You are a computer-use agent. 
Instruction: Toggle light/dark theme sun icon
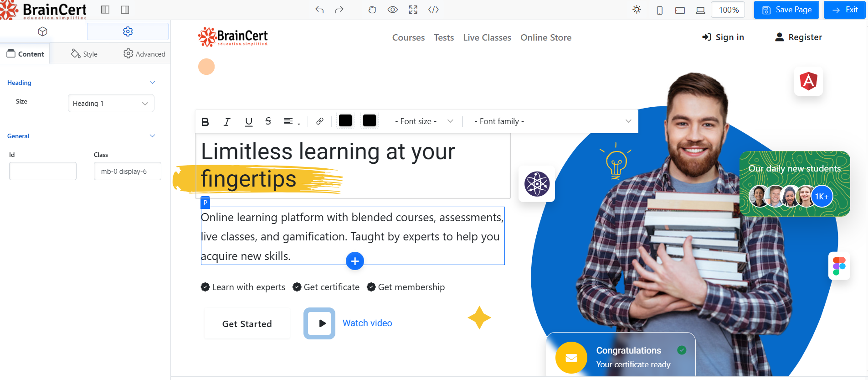[x=637, y=10]
